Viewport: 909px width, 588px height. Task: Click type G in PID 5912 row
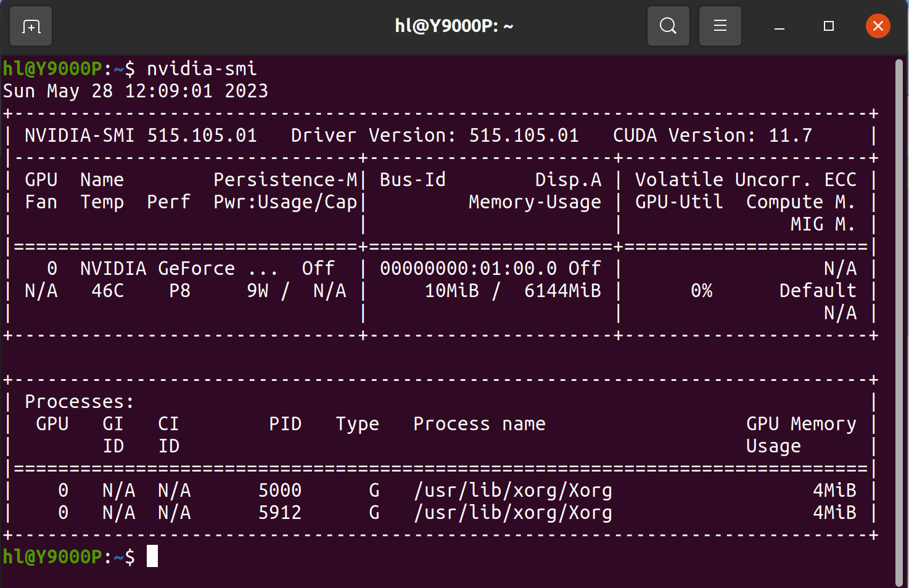tap(374, 512)
